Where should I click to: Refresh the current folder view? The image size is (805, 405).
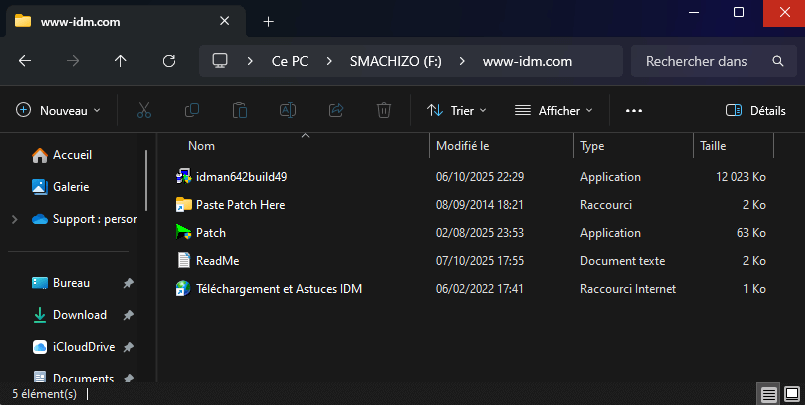click(169, 61)
